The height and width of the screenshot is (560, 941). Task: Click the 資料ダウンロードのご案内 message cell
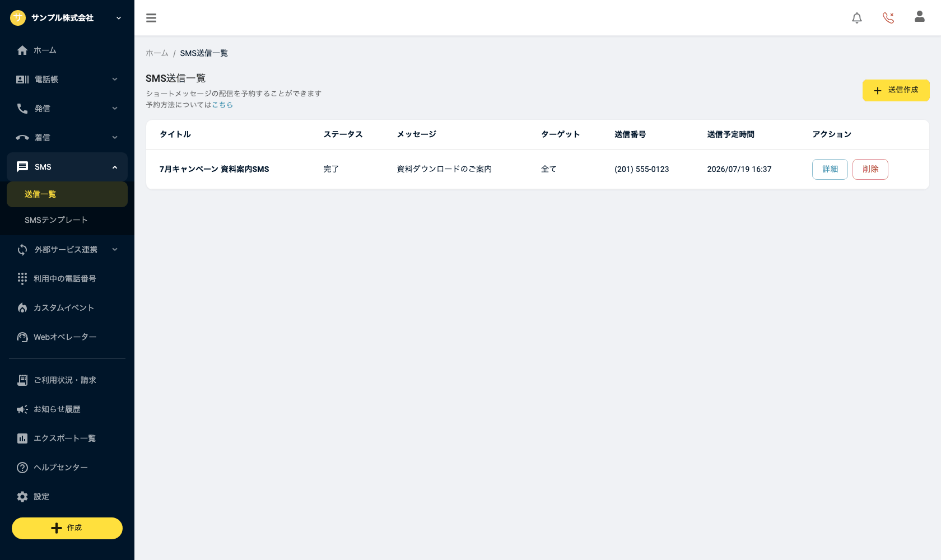click(x=444, y=169)
